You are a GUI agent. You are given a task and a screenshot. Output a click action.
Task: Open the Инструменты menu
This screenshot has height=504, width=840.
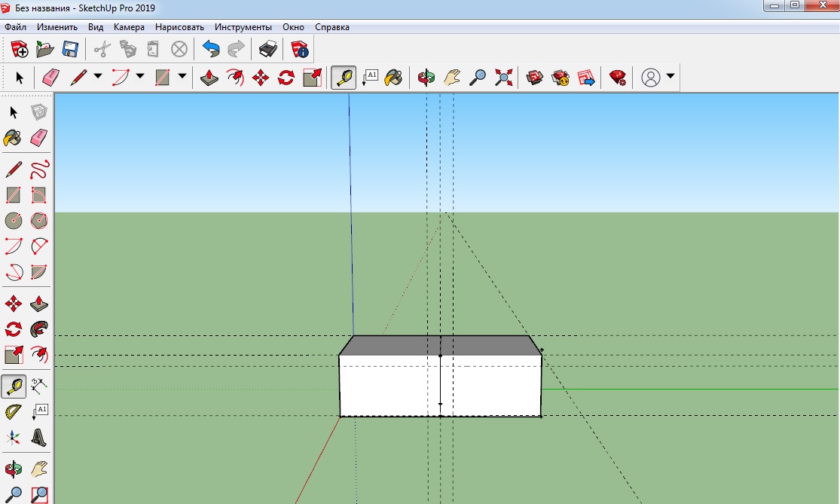[x=243, y=27]
